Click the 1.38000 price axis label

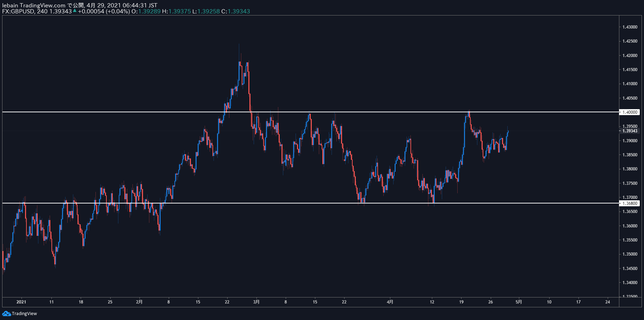[630, 169]
